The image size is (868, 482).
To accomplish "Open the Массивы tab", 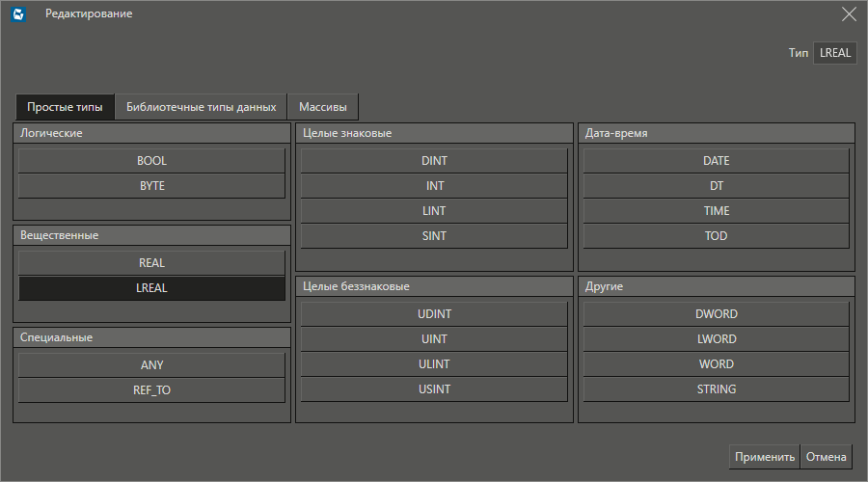I will pos(322,107).
